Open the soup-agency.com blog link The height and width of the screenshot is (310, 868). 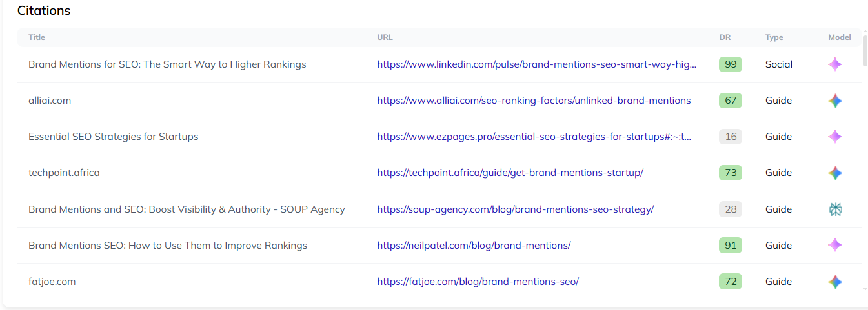[x=515, y=209]
